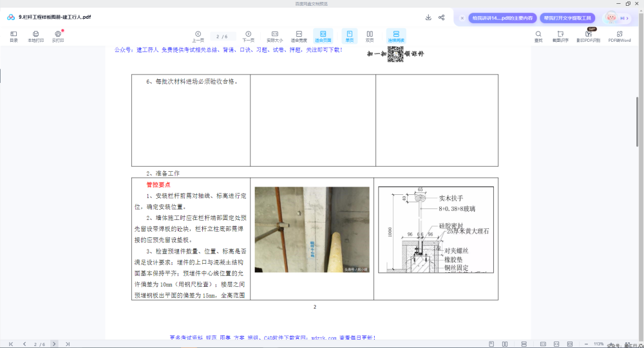Open the 影印PDF识别 scanned PDF recognition tool
644x348 pixels.
click(588, 36)
